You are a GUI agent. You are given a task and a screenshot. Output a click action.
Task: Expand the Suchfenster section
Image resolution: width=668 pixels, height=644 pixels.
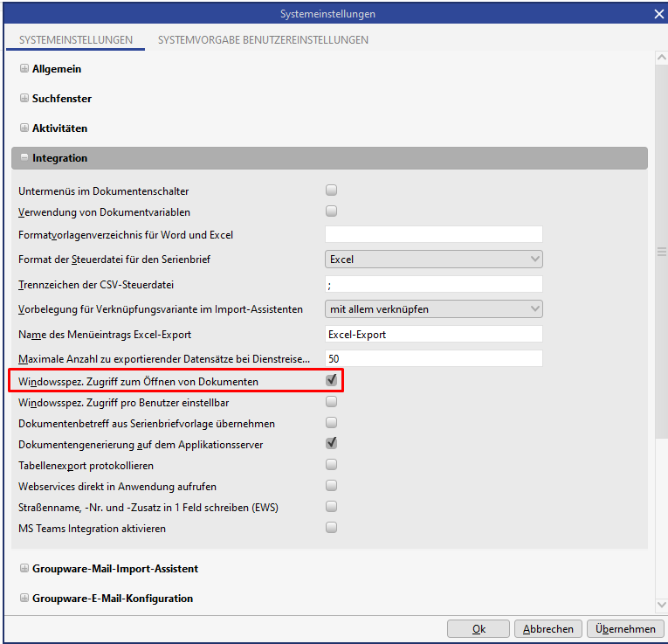tap(24, 99)
